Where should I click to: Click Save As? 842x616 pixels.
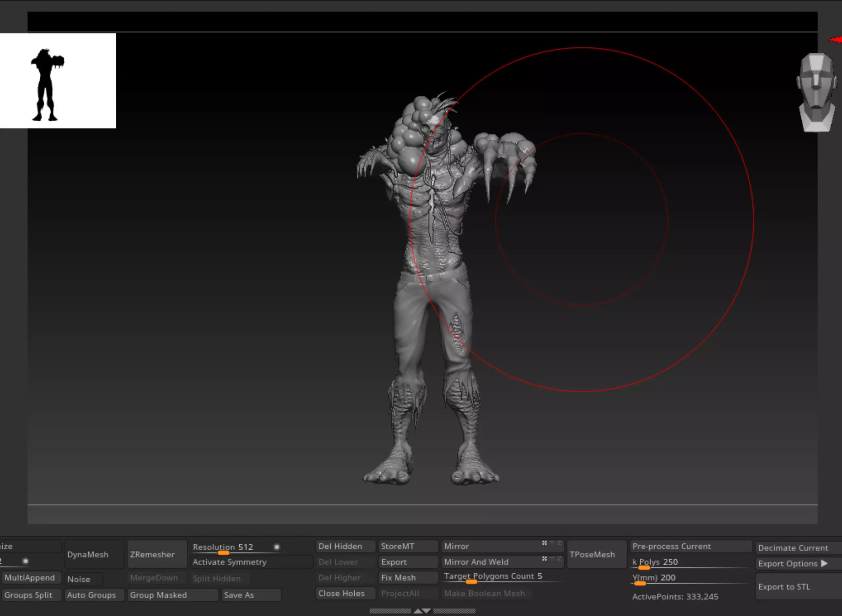click(251, 595)
